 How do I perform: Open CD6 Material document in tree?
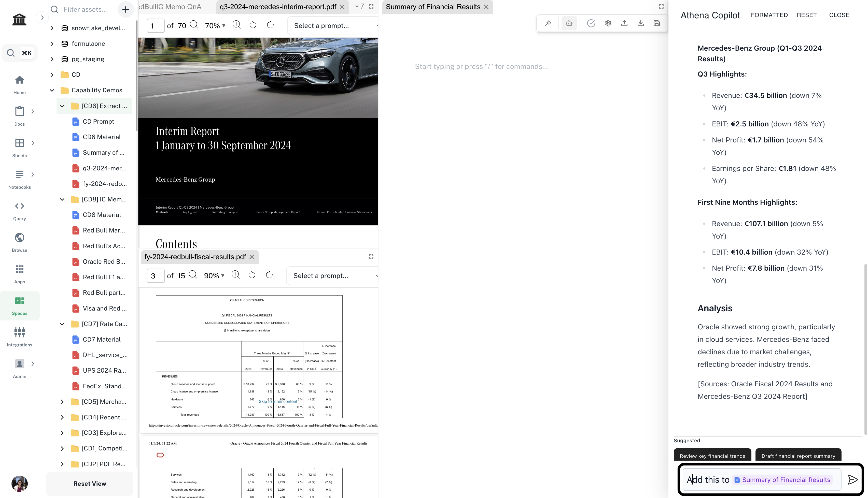pos(101,137)
